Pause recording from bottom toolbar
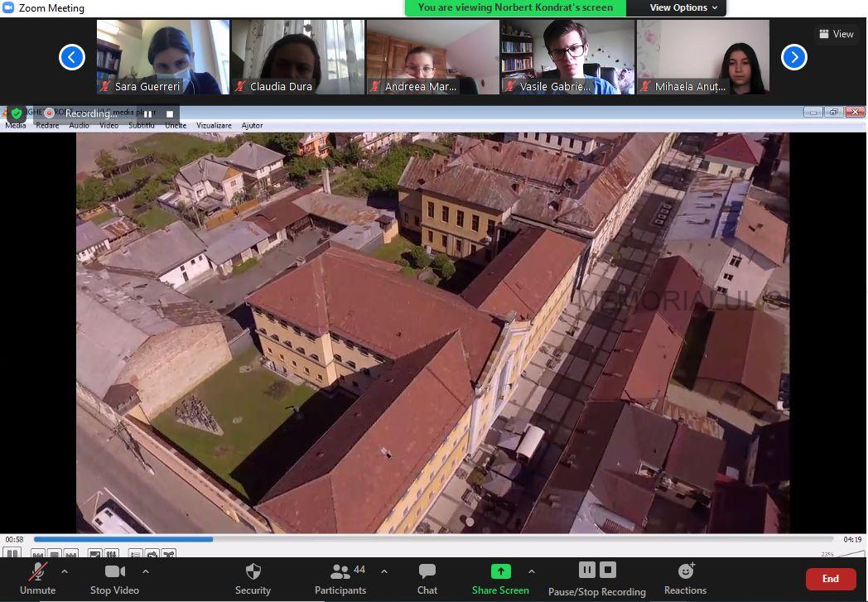 click(x=586, y=570)
